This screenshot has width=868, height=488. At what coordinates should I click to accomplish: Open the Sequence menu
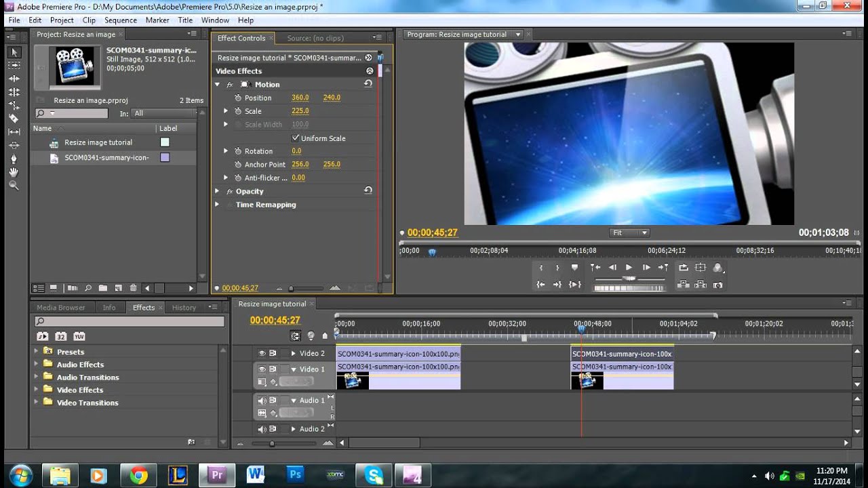pos(121,20)
